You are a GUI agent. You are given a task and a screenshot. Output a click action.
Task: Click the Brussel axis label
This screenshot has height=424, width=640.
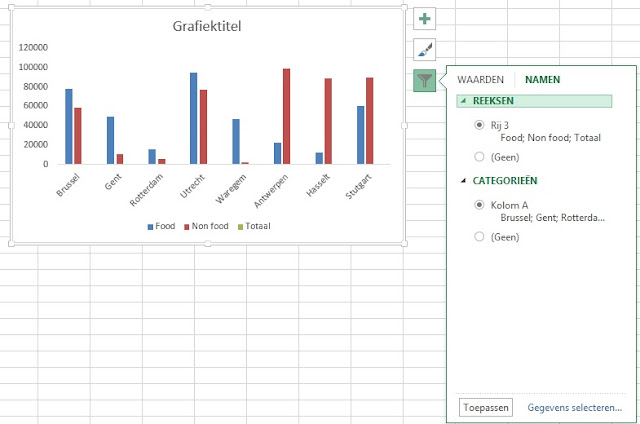(x=68, y=185)
